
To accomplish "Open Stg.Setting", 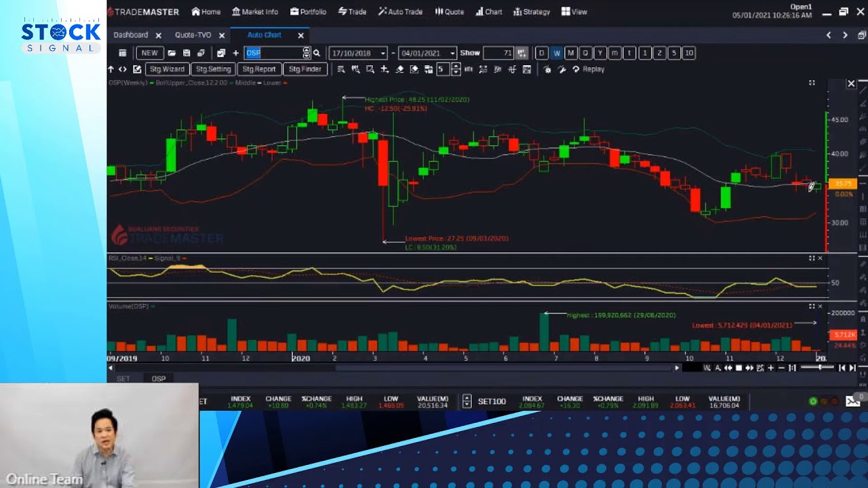I will click(x=213, y=69).
